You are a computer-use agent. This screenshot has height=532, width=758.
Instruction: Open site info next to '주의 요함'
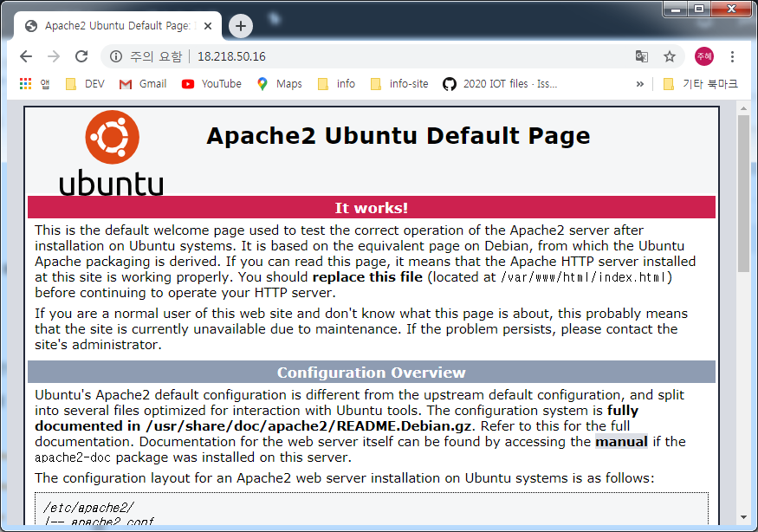(116, 56)
